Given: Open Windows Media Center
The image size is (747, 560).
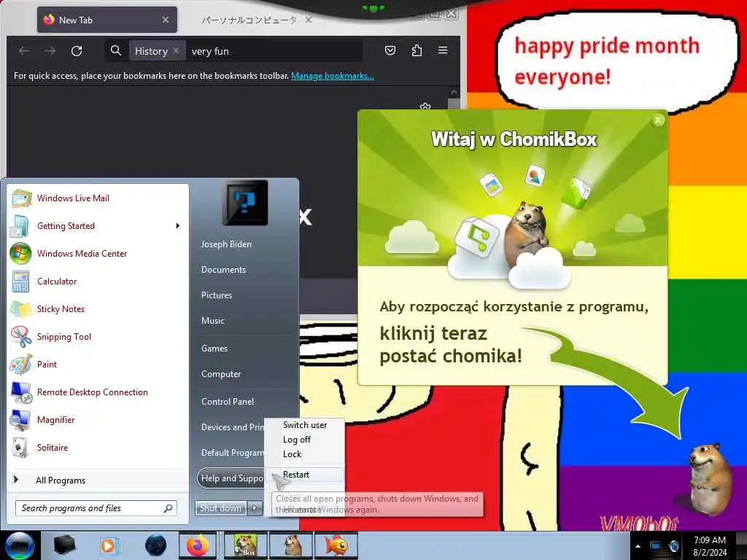Looking at the screenshot, I should (x=82, y=253).
